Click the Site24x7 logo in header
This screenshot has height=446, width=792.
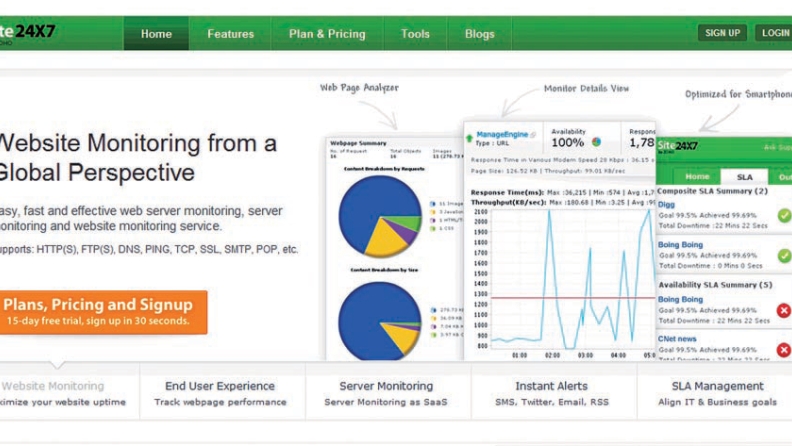(27, 33)
